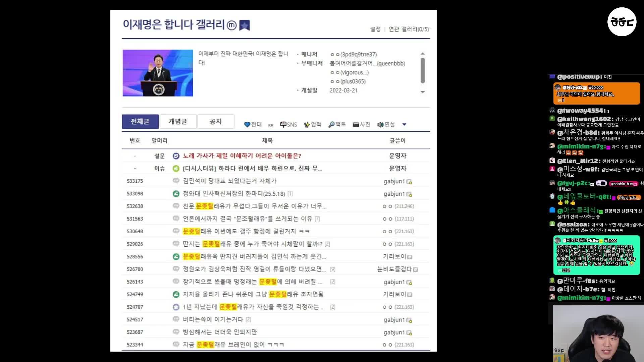Open the [디시人터뷰] 하라다 린 post
The width and height of the screenshot is (644, 362).
252,168
